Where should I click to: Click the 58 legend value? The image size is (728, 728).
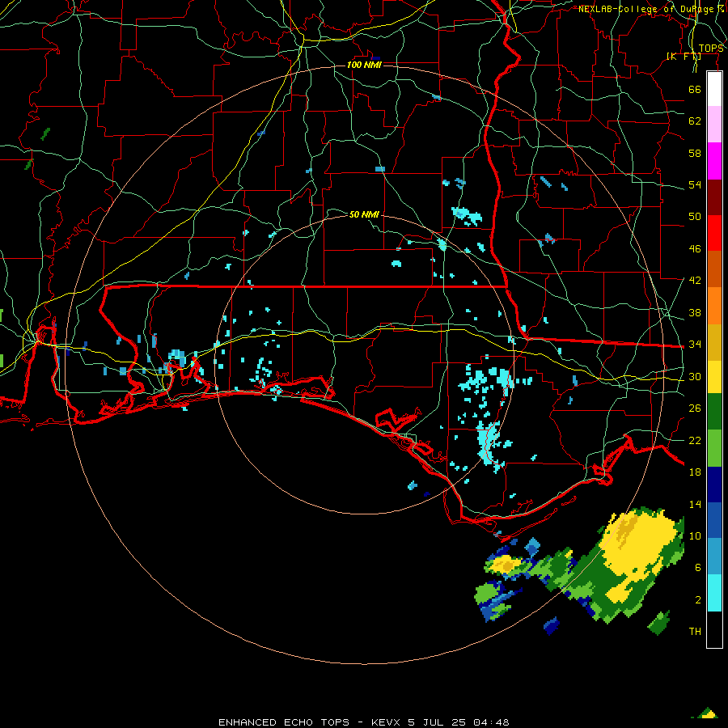pyautogui.click(x=695, y=153)
